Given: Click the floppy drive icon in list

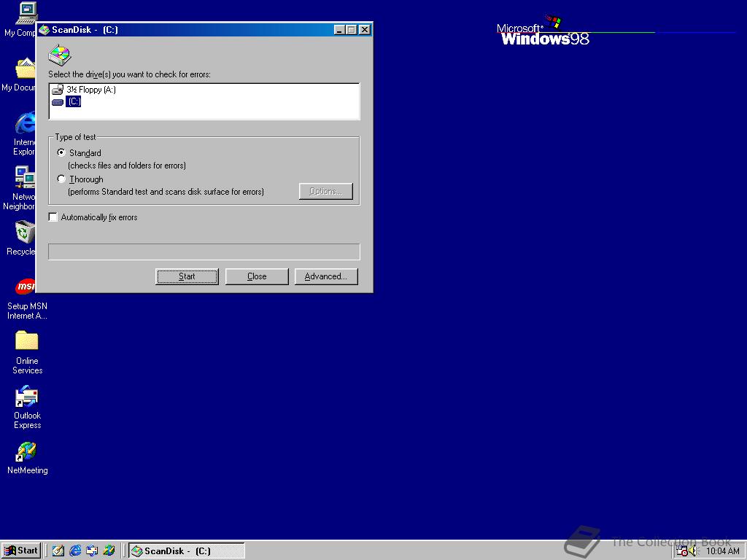Looking at the screenshot, I should [x=58, y=90].
